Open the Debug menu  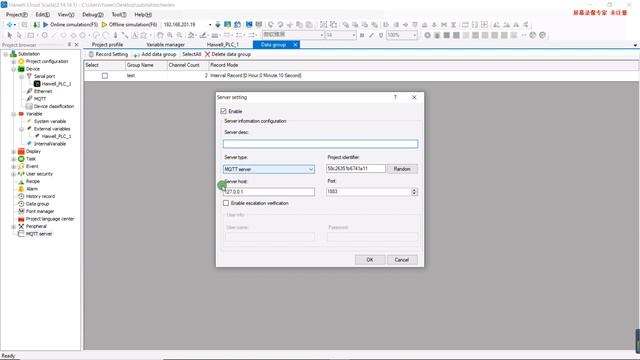click(93, 14)
